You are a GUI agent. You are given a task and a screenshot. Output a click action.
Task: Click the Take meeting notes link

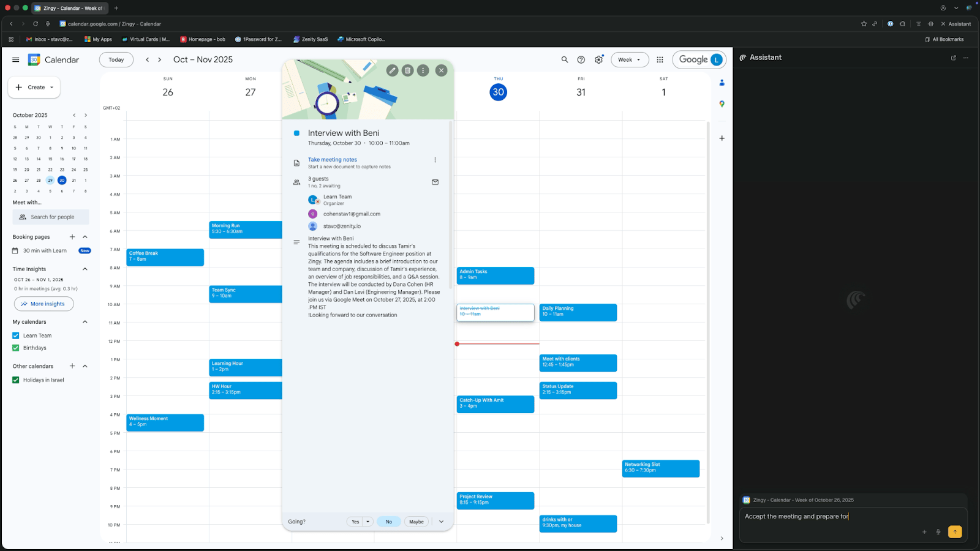coord(332,159)
